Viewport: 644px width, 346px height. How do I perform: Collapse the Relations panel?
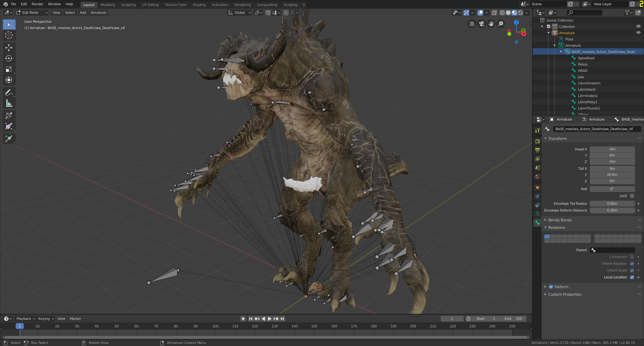557,228
